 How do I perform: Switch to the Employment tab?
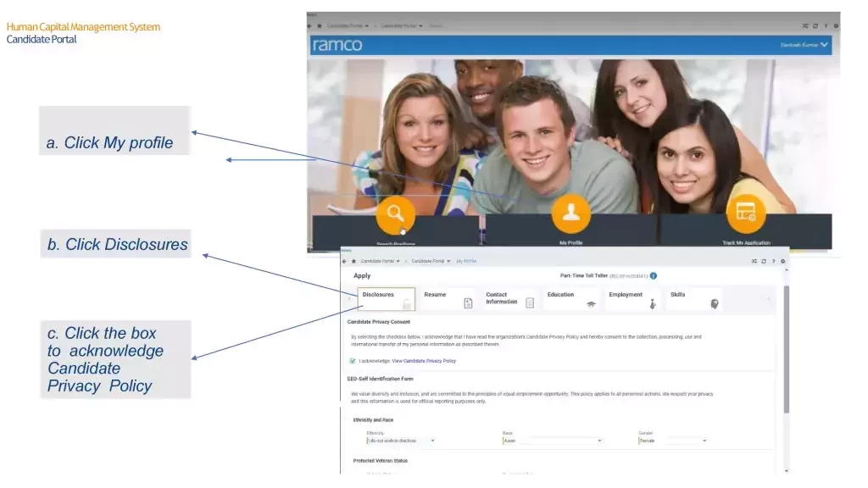tap(632, 299)
